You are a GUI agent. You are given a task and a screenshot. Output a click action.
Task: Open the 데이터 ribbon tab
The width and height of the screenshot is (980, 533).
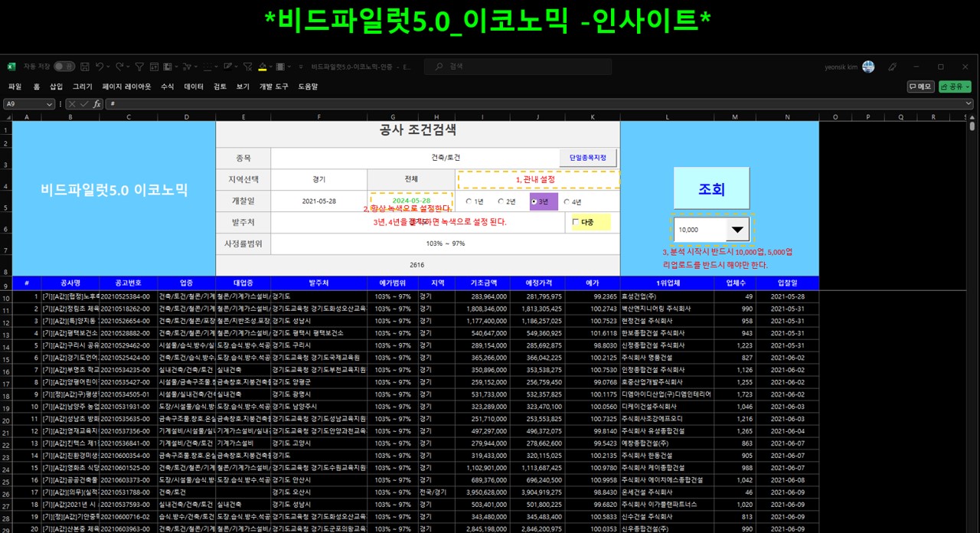pyautogui.click(x=194, y=87)
